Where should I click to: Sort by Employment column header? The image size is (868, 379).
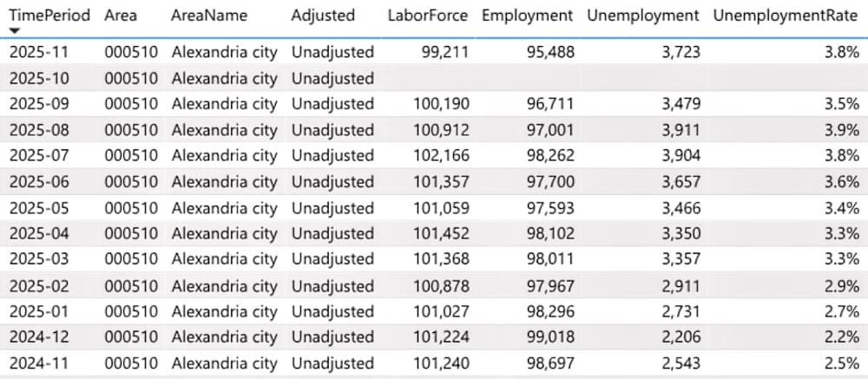click(527, 15)
